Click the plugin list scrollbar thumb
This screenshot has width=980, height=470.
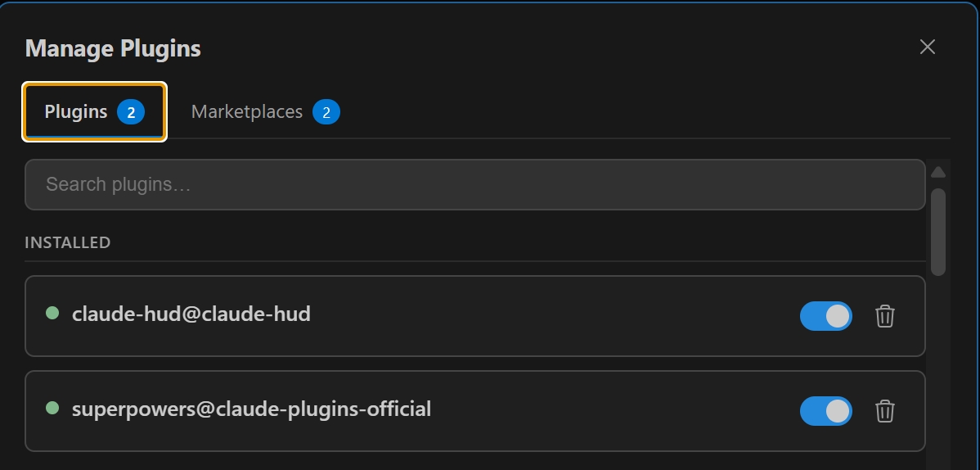pos(938,232)
